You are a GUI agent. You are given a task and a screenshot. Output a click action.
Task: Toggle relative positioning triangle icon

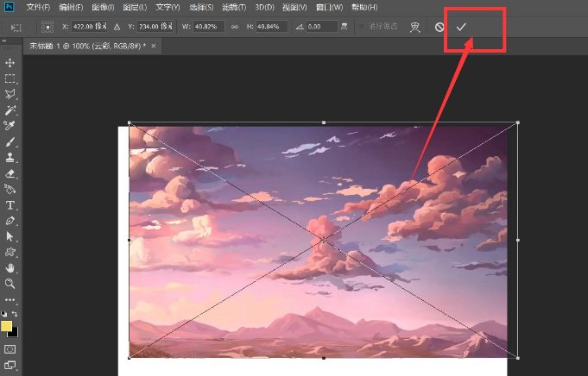[x=117, y=27]
